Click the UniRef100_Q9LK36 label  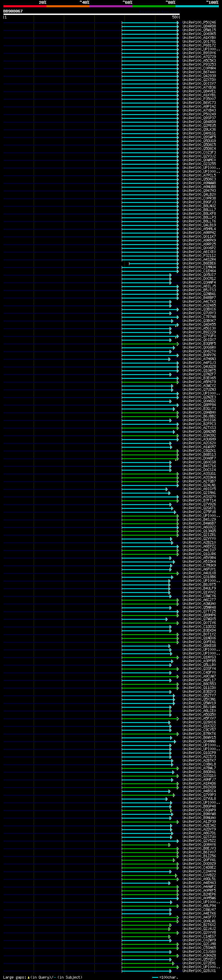(x=199, y=129)
